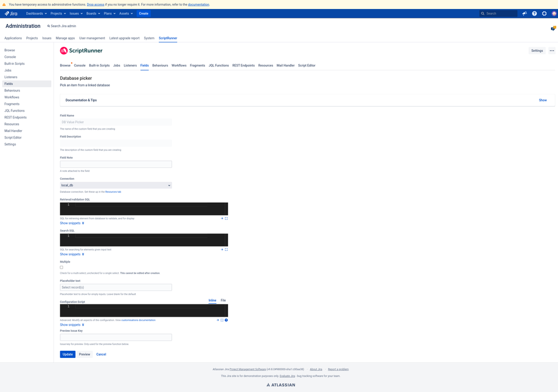Switch Configuration Script to File mode
This screenshot has width=558, height=392.
[x=223, y=300]
